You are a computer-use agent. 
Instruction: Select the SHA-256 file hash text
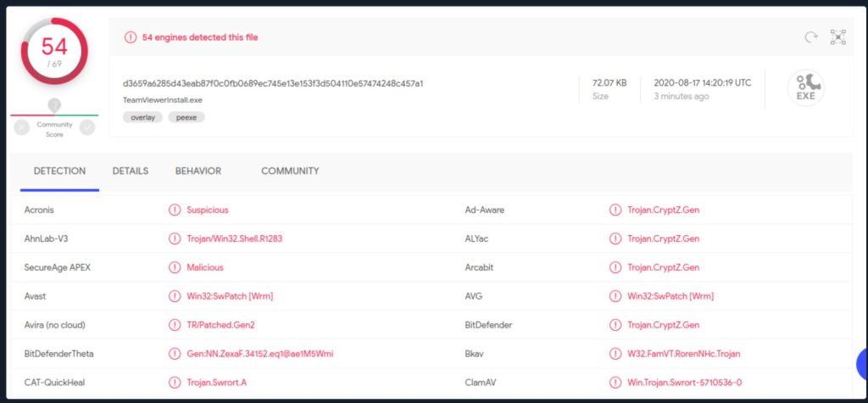[273, 83]
